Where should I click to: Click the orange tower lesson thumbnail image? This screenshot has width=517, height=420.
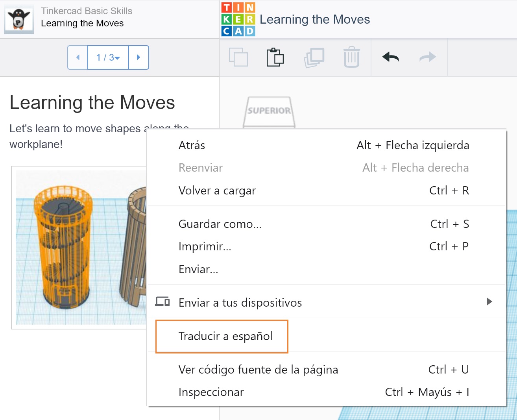pos(81,248)
